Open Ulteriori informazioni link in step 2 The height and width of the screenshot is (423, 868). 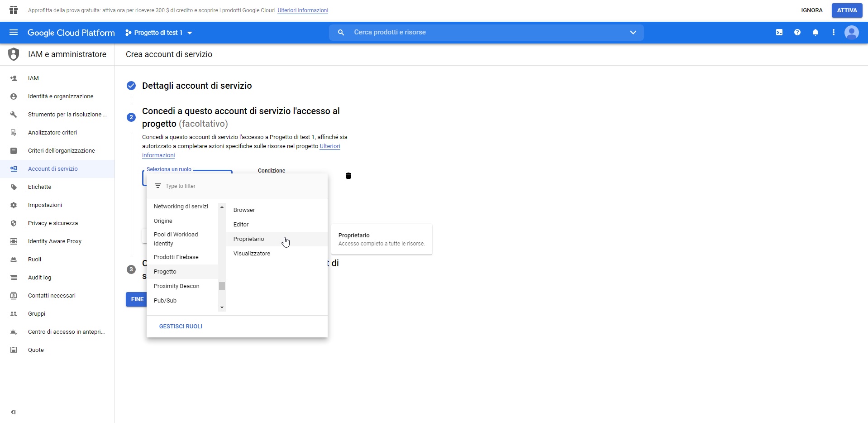(241, 151)
